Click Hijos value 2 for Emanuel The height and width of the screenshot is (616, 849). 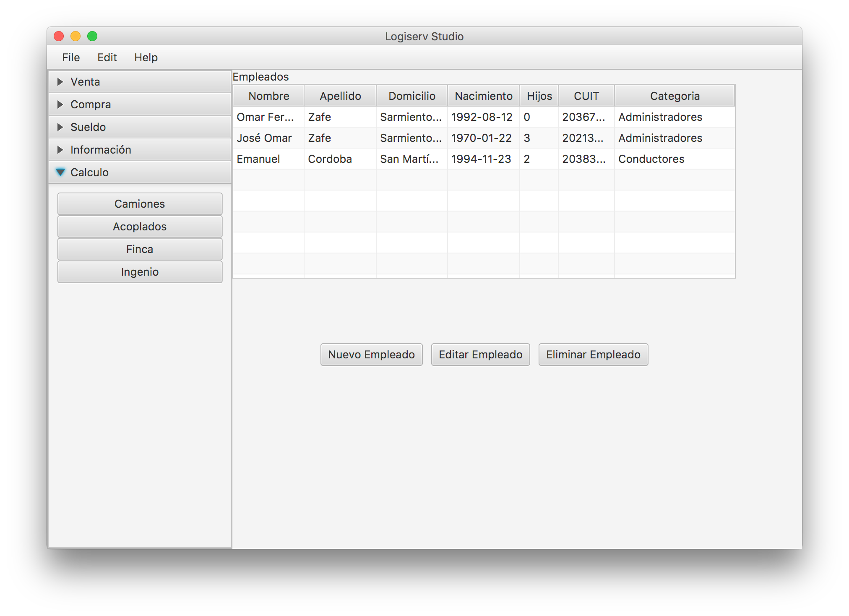coord(539,159)
